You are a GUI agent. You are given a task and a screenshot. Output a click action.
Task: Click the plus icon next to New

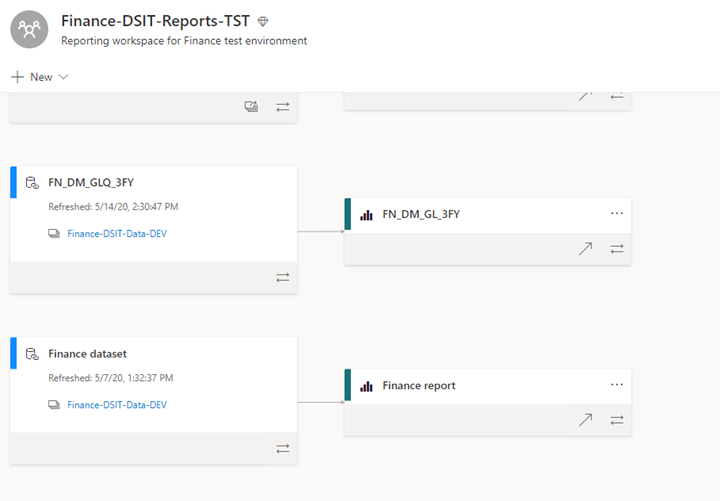pos(17,77)
